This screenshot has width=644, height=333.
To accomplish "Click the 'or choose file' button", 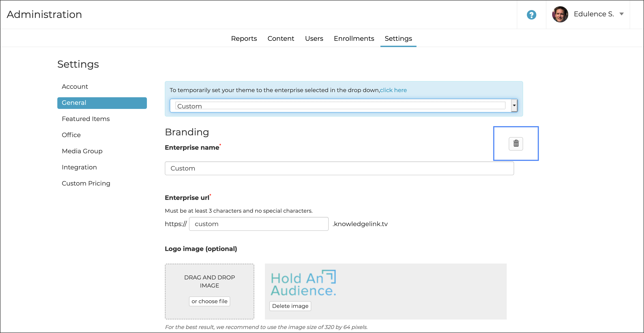I will click(209, 301).
